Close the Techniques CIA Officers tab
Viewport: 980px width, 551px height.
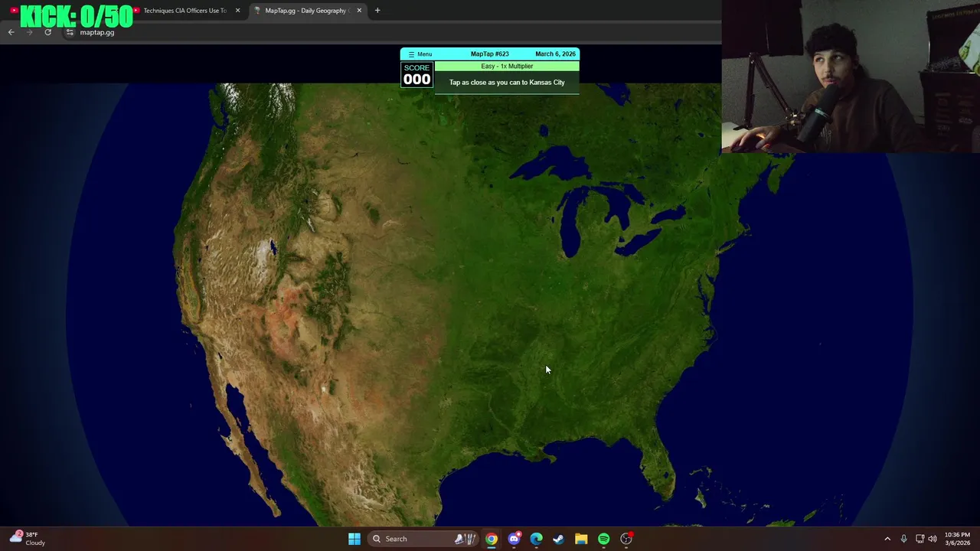(x=237, y=11)
